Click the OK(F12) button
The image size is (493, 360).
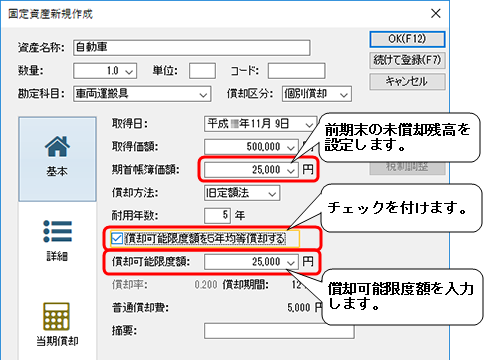pyautogui.click(x=407, y=39)
